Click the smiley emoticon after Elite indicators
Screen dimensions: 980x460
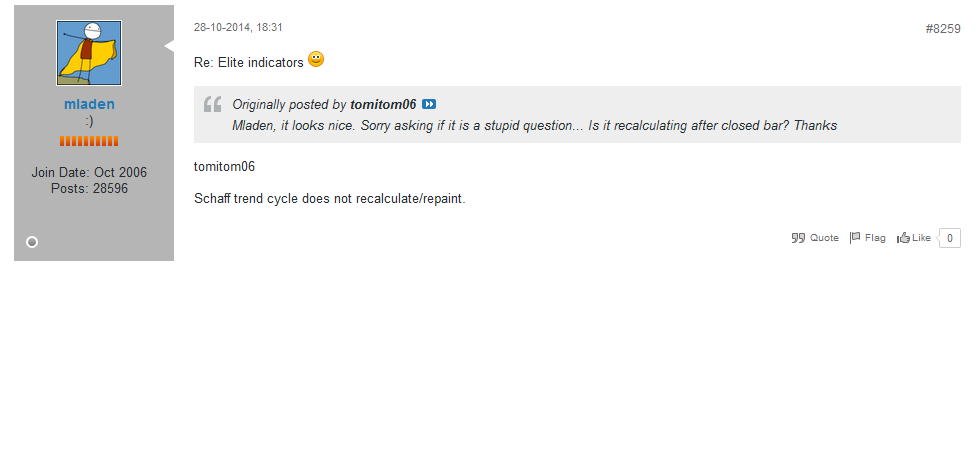click(316, 60)
